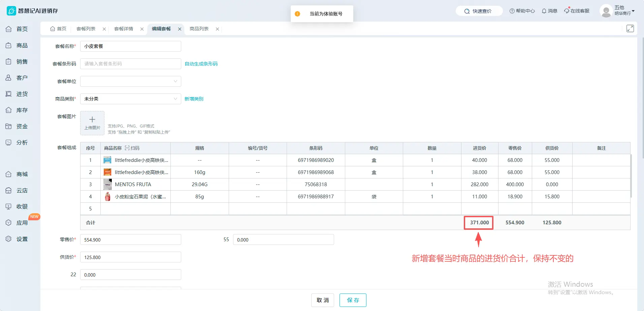Click 自动生成条形码 link
The width and height of the screenshot is (644, 311).
click(201, 64)
